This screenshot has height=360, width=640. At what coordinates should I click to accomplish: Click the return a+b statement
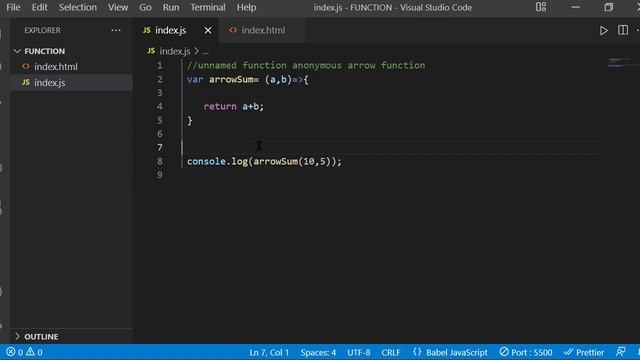[233, 107]
